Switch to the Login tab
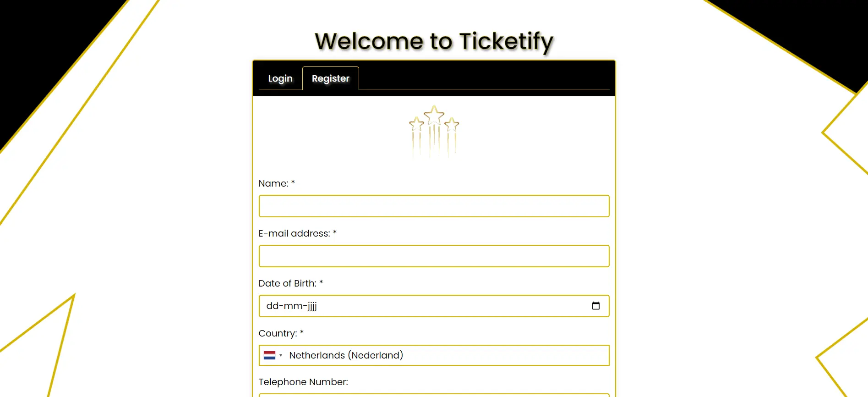868x397 pixels. (x=280, y=78)
